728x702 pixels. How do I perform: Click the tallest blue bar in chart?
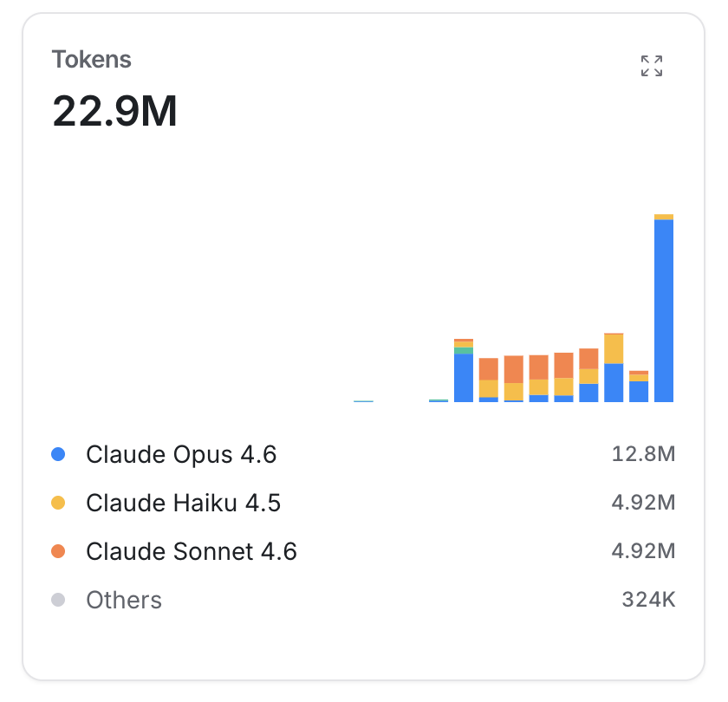click(664, 310)
